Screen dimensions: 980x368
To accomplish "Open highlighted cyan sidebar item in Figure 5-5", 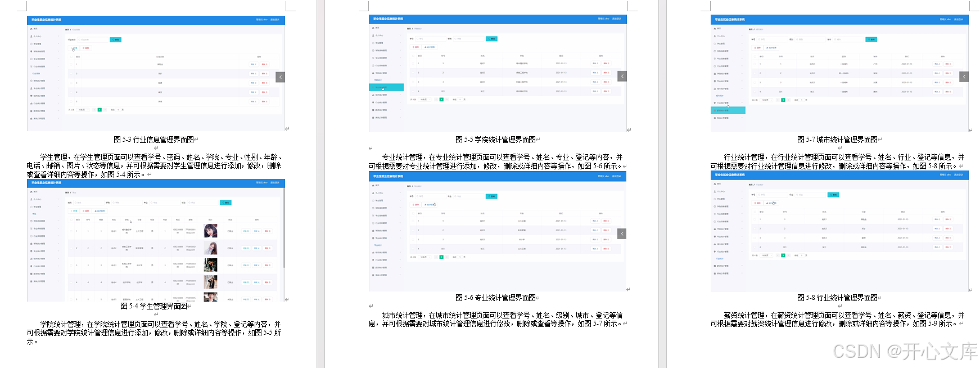I will pos(386,87).
